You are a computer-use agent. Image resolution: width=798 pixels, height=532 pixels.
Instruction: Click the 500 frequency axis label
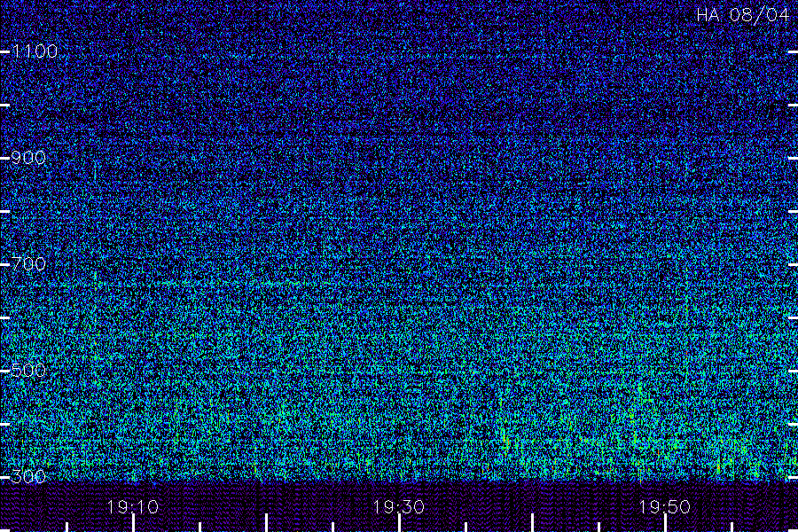pyautogui.click(x=28, y=370)
